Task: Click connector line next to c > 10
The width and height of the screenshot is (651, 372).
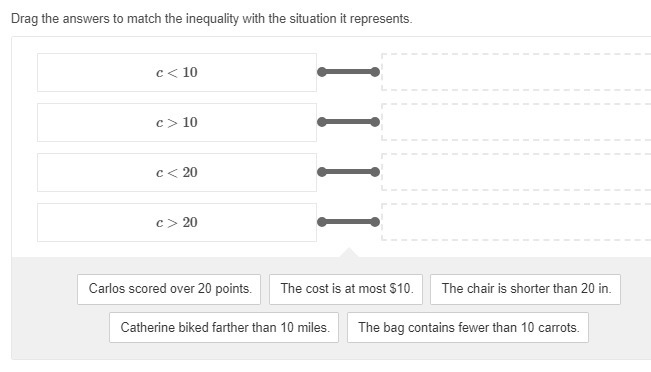Action: click(x=348, y=122)
